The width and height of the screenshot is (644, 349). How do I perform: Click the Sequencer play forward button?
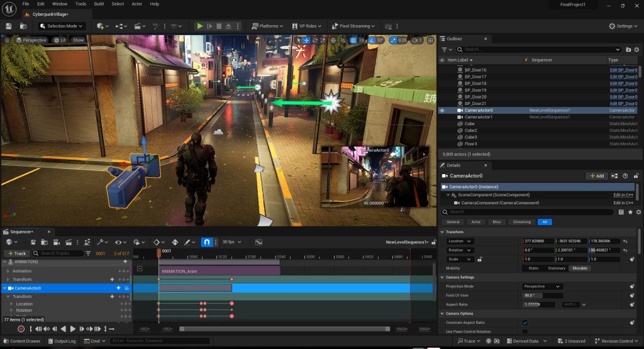73,329
